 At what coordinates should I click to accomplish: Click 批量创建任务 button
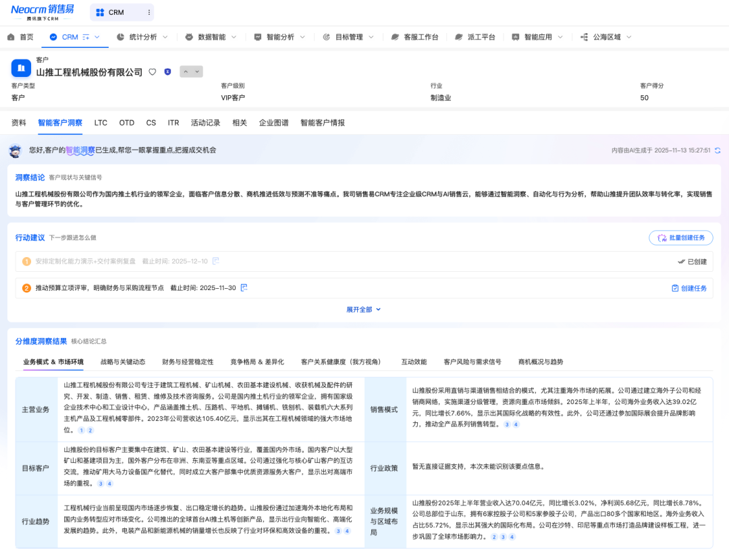pos(680,237)
